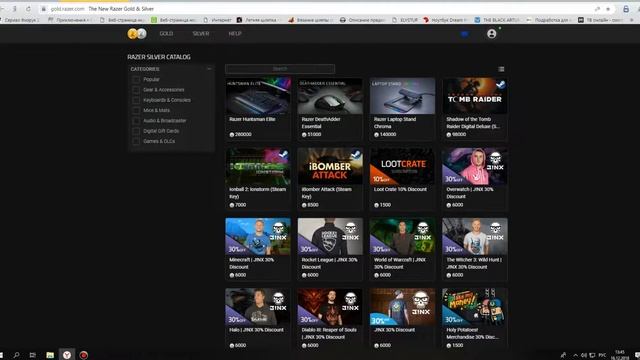Screen dimensions: 640x360
Task: Click the silver coin icon beside 140000
Action: tap(376, 134)
